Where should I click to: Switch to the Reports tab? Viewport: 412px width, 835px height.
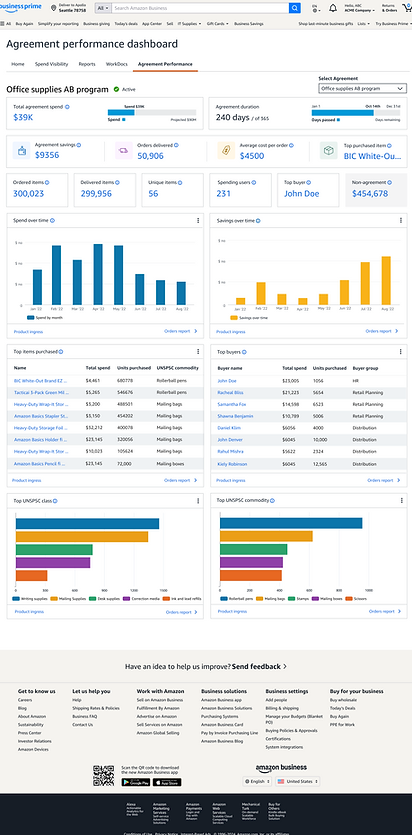[87, 64]
